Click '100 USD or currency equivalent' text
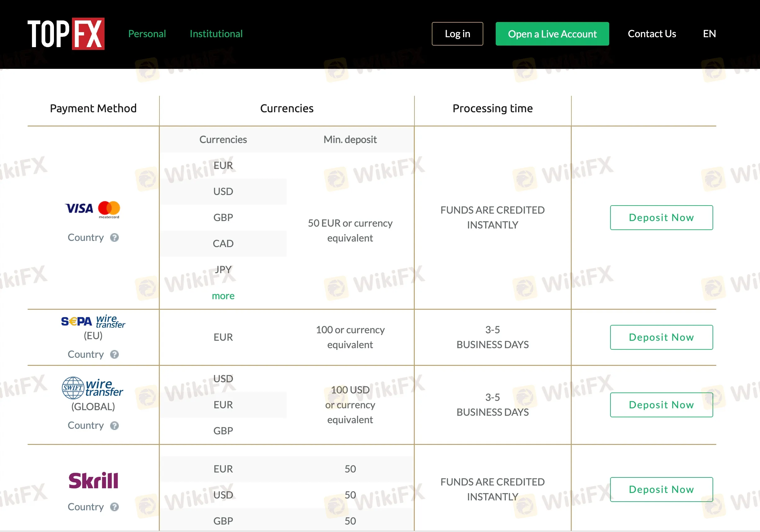The width and height of the screenshot is (760, 532). click(350, 405)
